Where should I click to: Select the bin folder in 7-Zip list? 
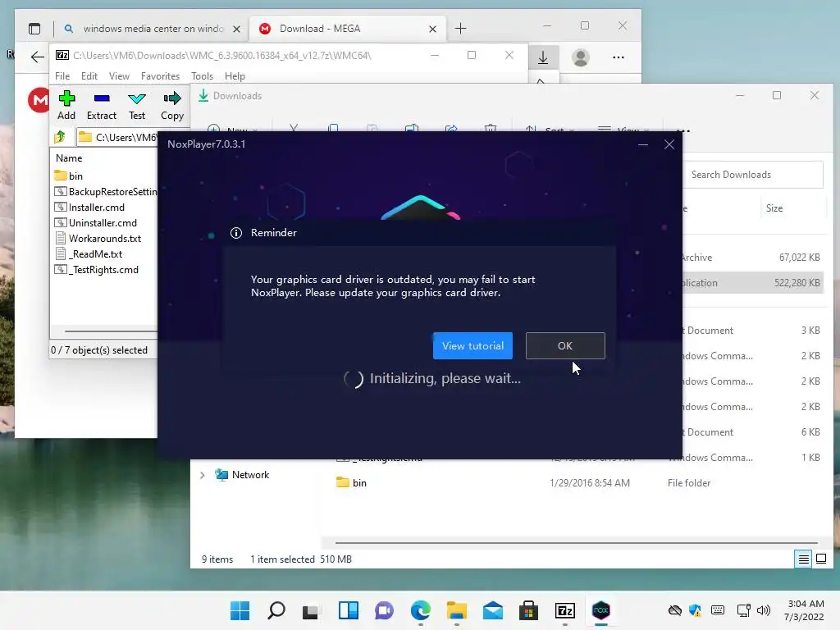click(69, 176)
